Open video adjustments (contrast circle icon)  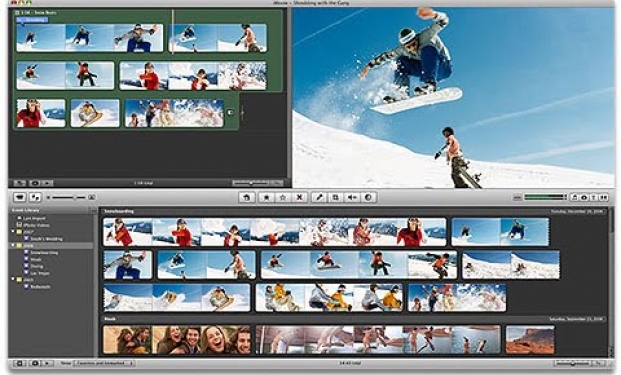click(368, 197)
